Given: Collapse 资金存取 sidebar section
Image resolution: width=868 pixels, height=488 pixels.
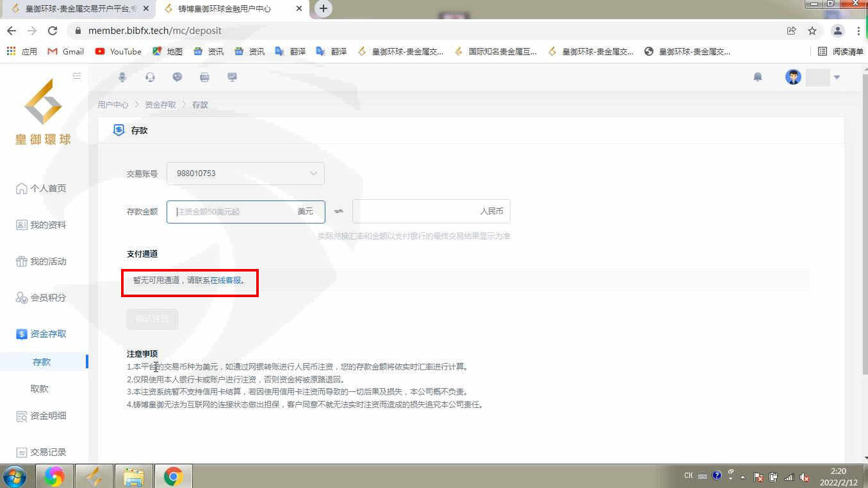Looking at the screenshot, I should (41, 334).
